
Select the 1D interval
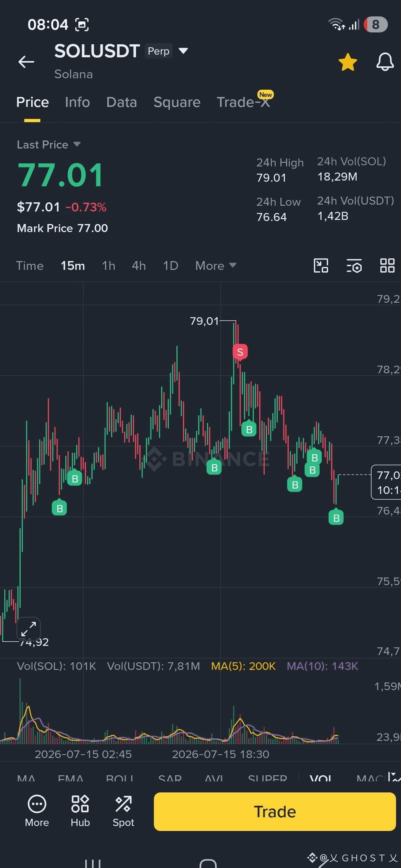171,266
